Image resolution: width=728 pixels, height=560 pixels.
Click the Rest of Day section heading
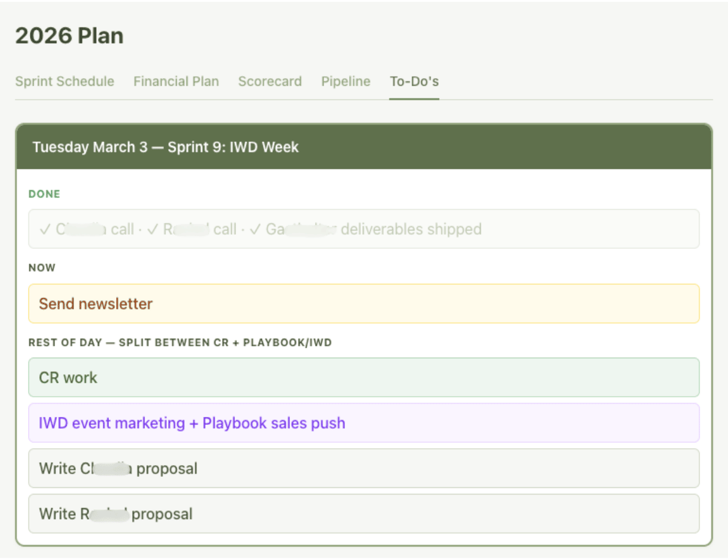point(180,342)
